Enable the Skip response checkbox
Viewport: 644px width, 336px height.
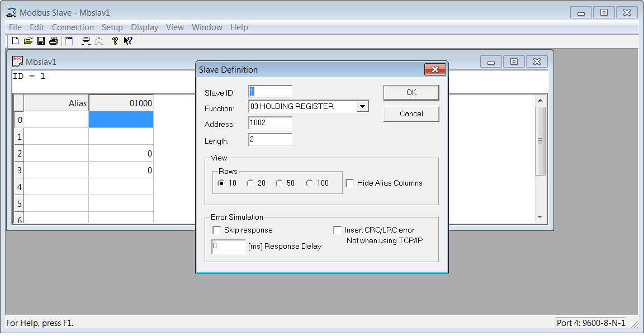click(x=216, y=230)
